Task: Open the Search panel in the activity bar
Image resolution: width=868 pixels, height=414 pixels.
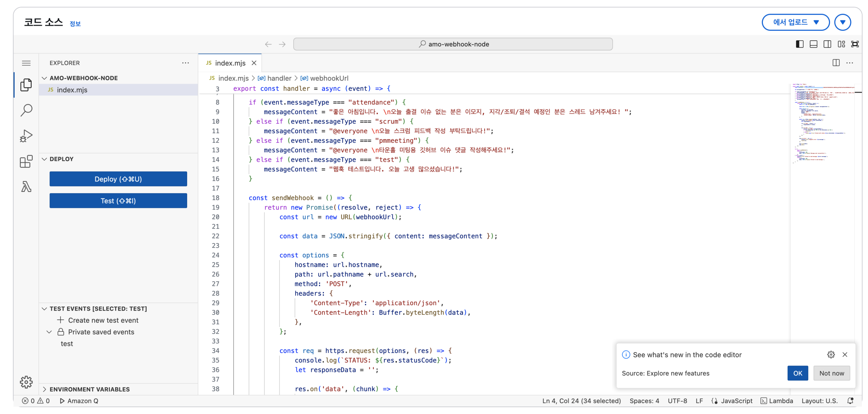Action: pyautogui.click(x=26, y=110)
